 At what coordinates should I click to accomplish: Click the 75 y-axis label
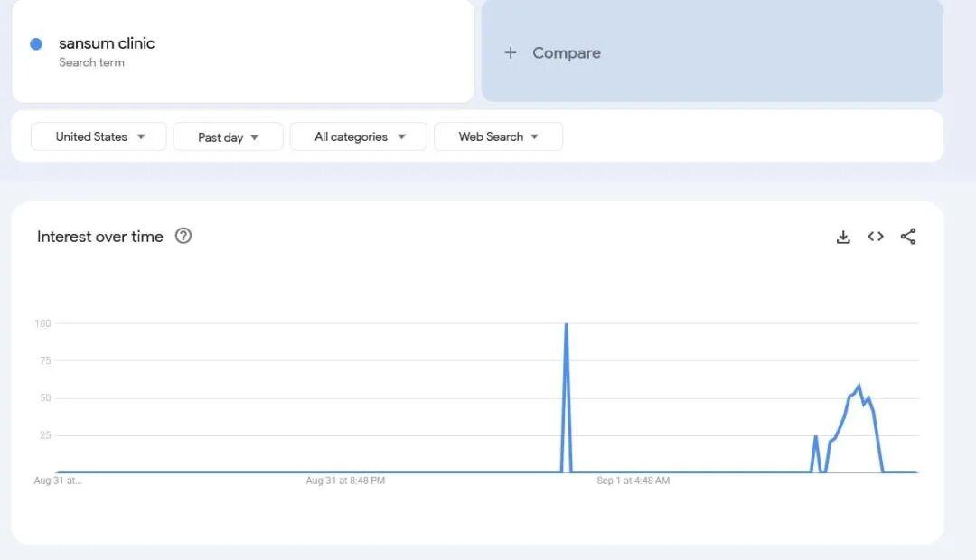coord(42,361)
